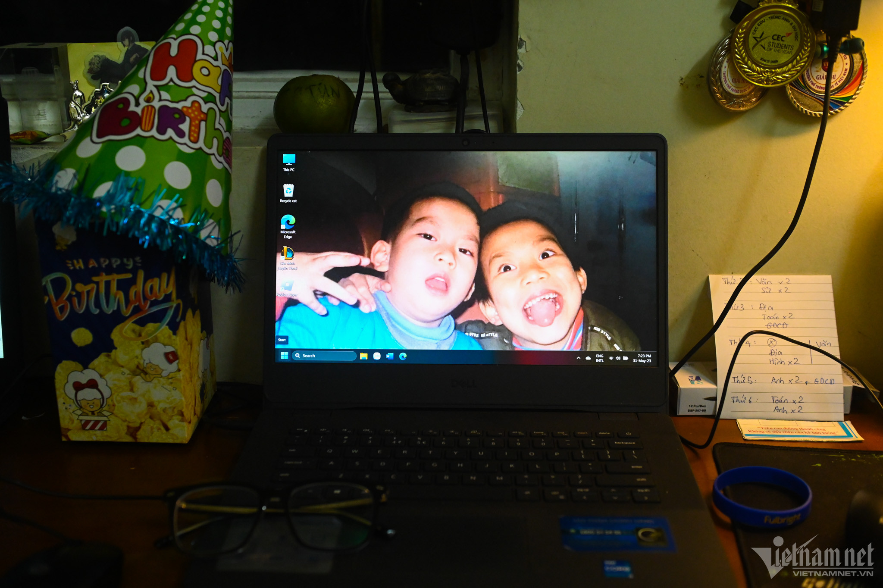Switch the ENG INTL input language
This screenshot has width=883, height=588.
[x=600, y=358]
